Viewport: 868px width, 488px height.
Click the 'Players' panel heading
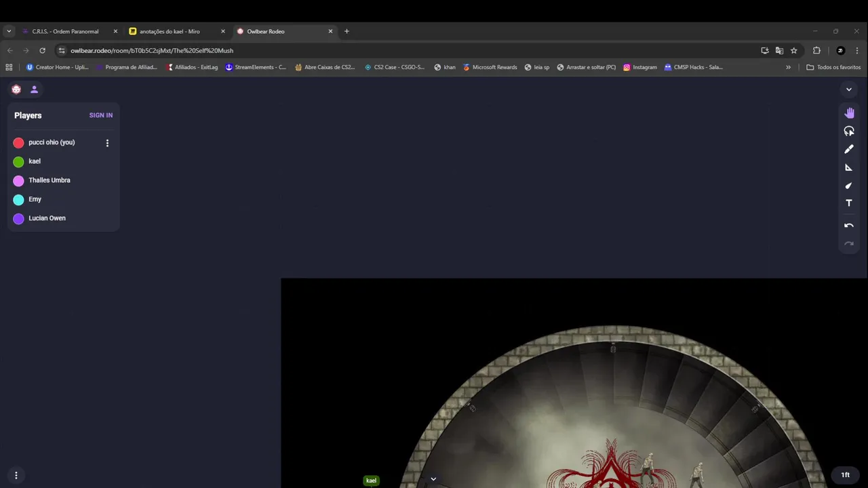[x=28, y=115]
